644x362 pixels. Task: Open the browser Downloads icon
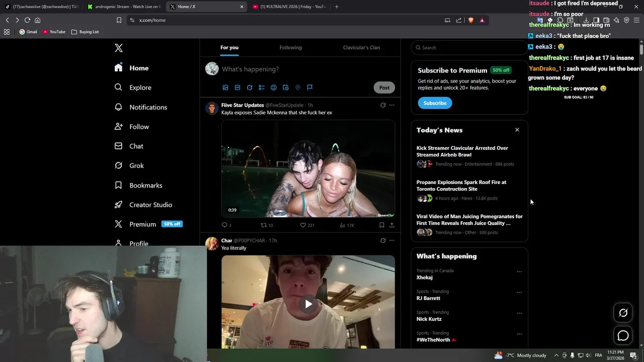pos(586,20)
